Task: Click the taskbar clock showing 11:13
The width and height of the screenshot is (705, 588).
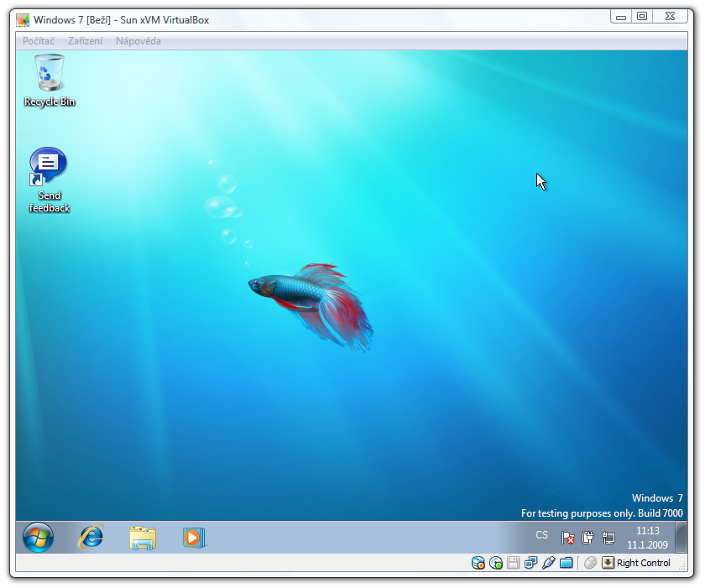Action: tap(647, 538)
